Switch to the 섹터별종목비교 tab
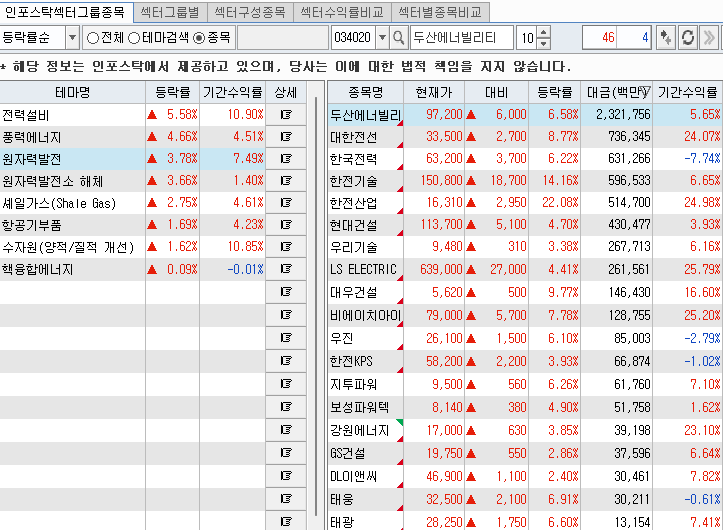The height and width of the screenshot is (530, 723). (x=440, y=12)
